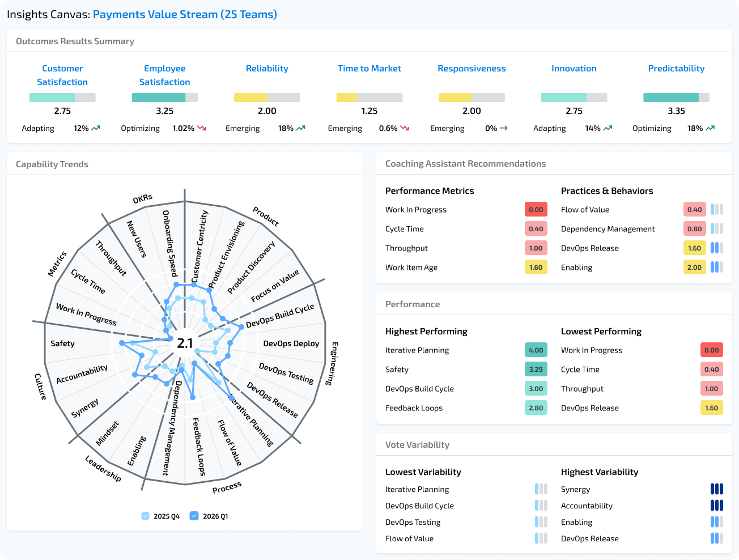Screen dimensions: 739x560
Task: Click the 2.1 value at the radar chart center
Action: click(184, 342)
